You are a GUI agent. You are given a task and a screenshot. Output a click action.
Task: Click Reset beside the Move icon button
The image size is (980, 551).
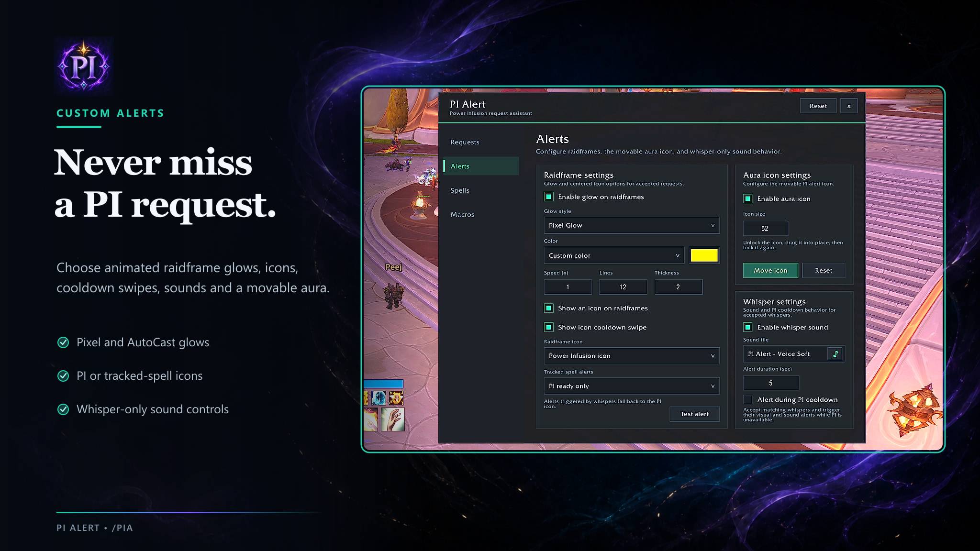point(824,270)
